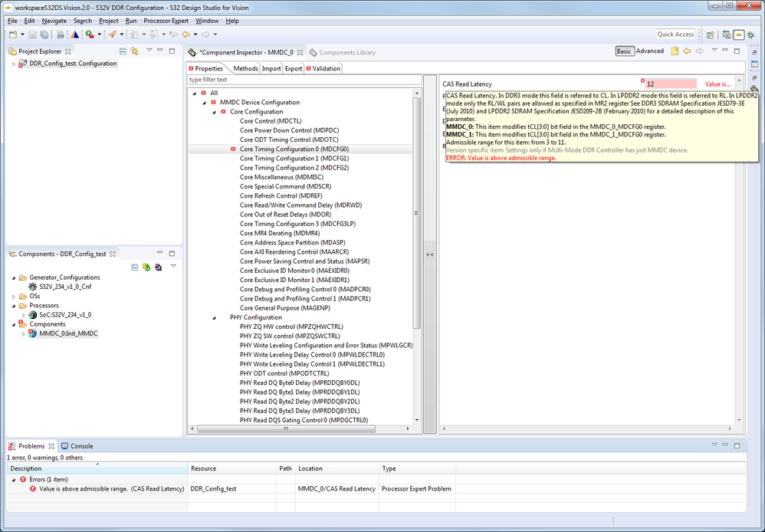Screen dimensions: 765x532
Task: Select the NXP Processor Expert perspective icon
Action: [x=739, y=34]
